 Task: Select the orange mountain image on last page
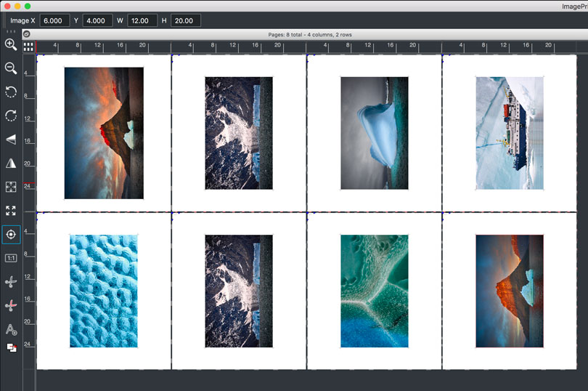[510, 291]
